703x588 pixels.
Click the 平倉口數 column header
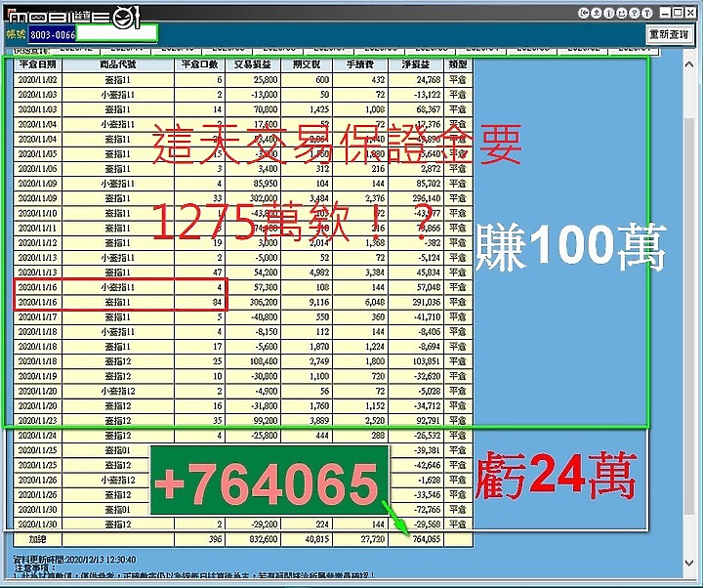pos(199,64)
